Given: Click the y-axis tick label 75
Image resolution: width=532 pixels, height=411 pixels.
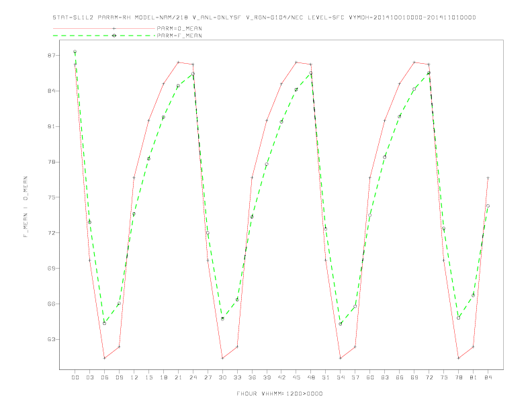Looking at the screenshot, I should [x=51, y=197].
